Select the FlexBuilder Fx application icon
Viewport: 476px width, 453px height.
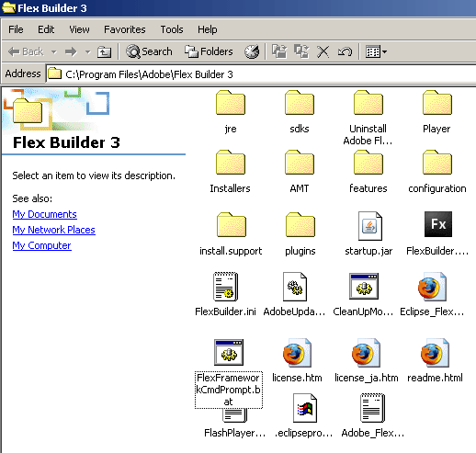click(x=438, y=224)
